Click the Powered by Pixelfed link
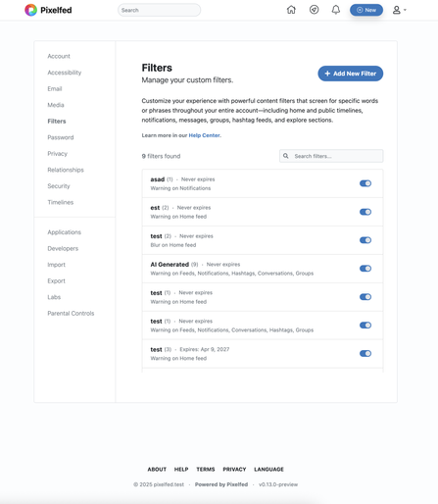The image size is (438, 504). click(x=221, y=484)
